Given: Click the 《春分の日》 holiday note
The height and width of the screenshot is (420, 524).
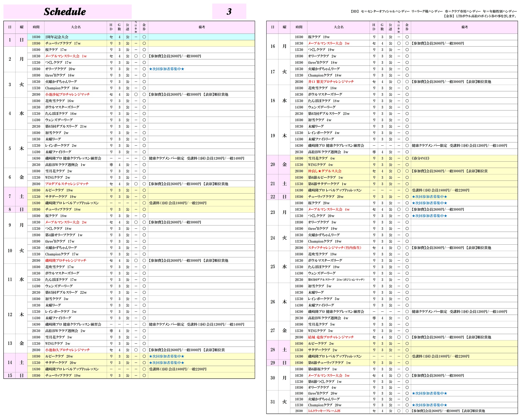Looking at the screenshot, I should pyautogui.click(x=421, y=158).
